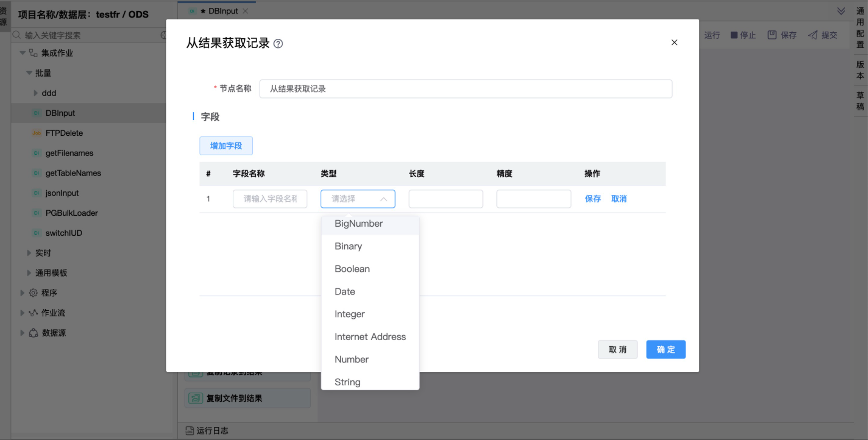
Task: Click the 增加字段 button
Action: pos(226,146)
